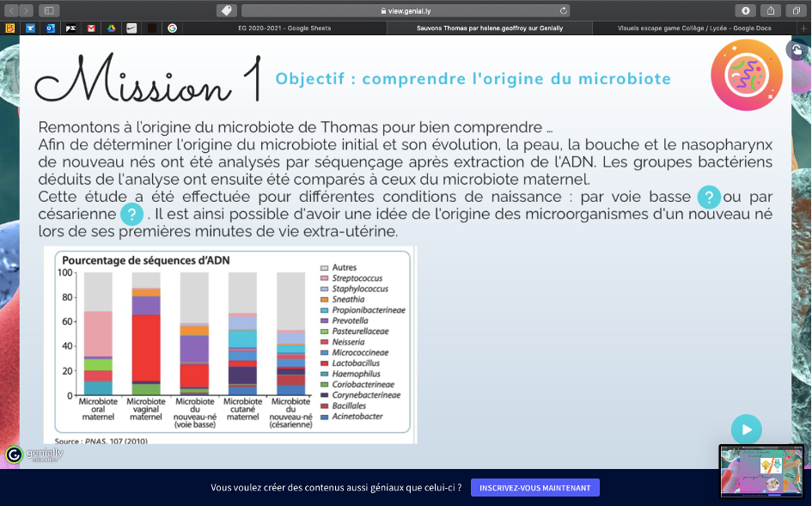This screenshot has height=506, width=812.
Task: Open the red and yellow first pinned tab
Action: 9,28
